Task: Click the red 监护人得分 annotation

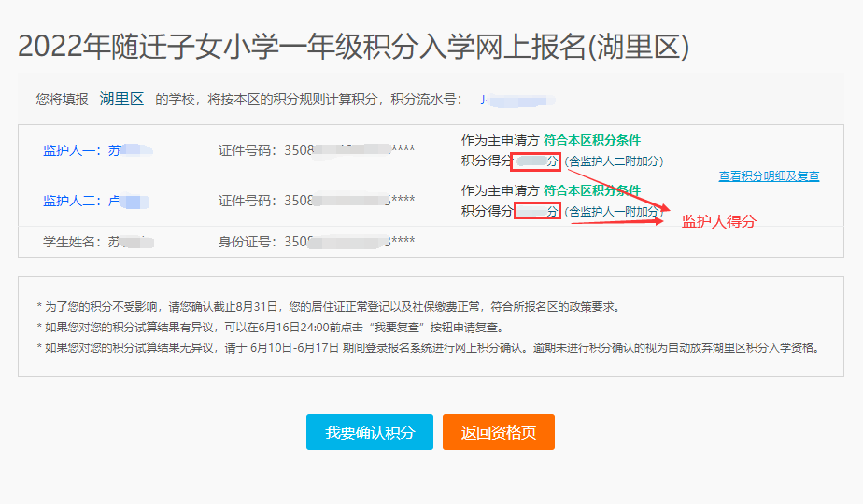Action: [x=718, y=222]
